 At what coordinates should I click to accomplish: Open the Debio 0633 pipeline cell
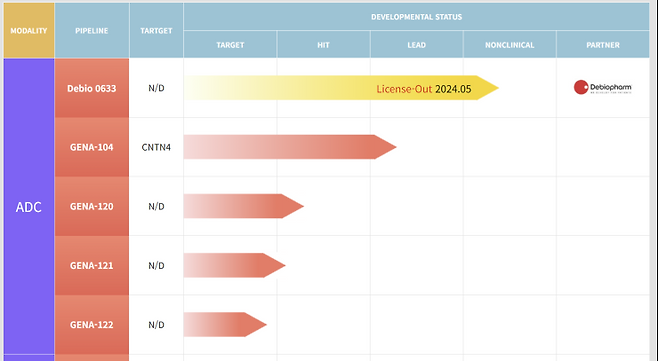[92, 88]
